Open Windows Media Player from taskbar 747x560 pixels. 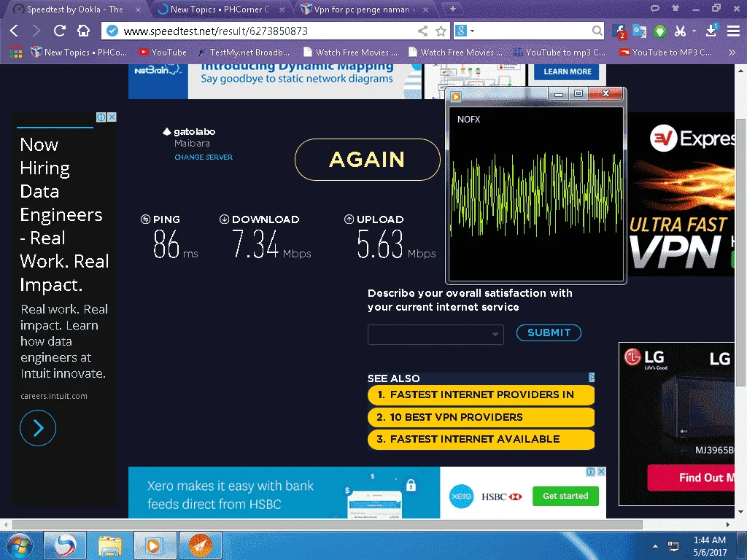155,545
